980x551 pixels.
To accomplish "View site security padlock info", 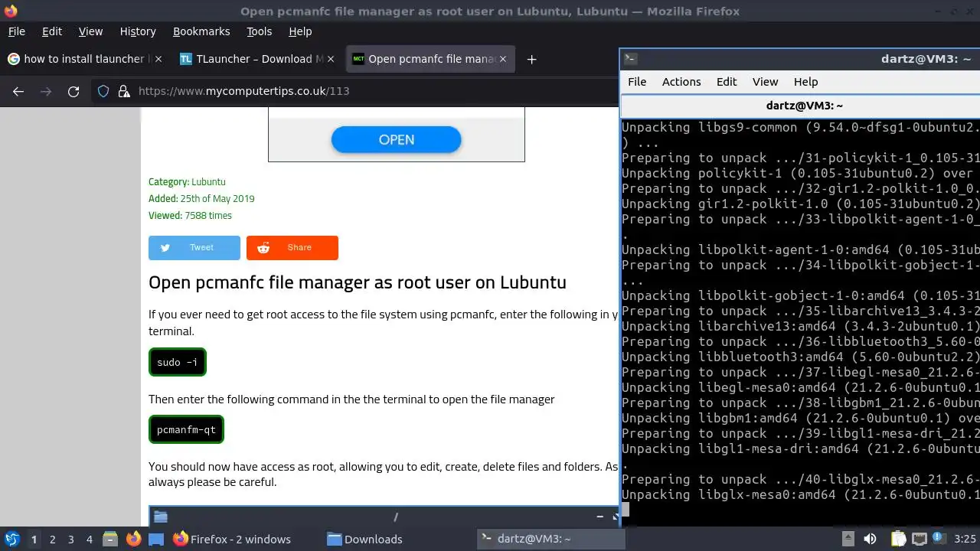I will (123, 91).
